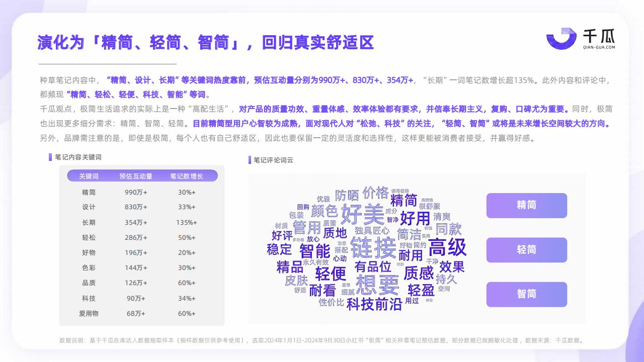Select the 预估互动量 column header
644x362 pixels.
point(136,176)
